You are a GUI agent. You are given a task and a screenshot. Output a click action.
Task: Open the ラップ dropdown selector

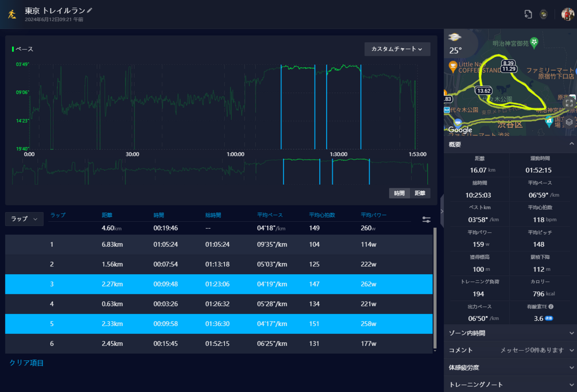(25, 219)
